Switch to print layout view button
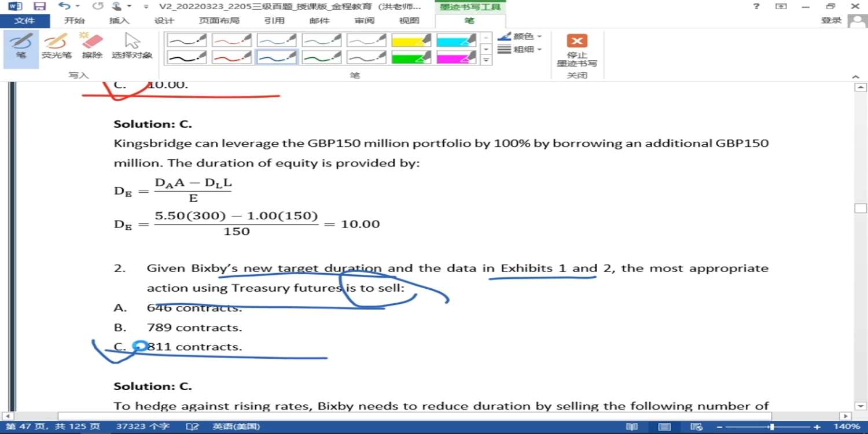 (x=664, y=427)
